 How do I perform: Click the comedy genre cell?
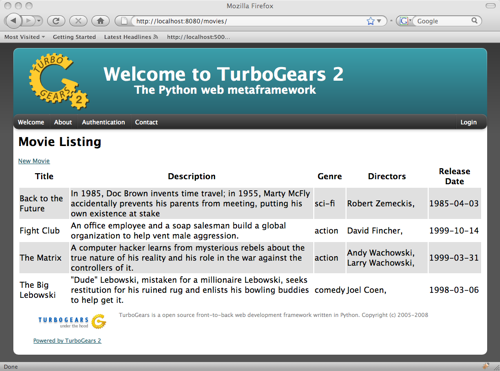tap(329, 290)
